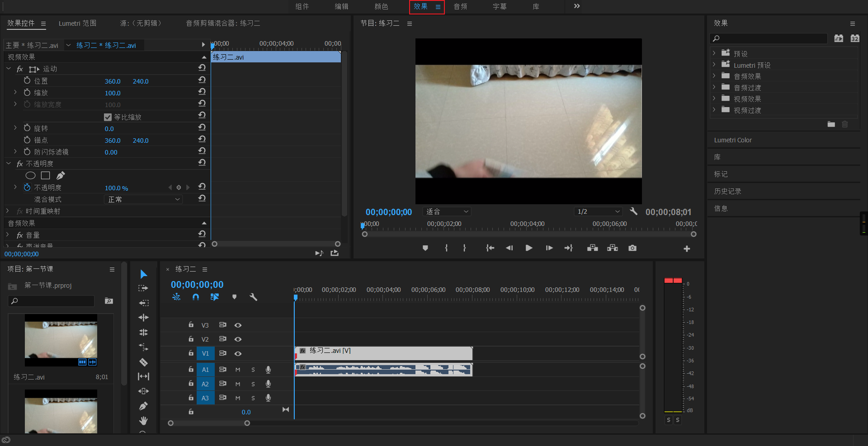Viewport: 868px width, 446px height.
Task: Open button editor plus icon
Action: [x=687, y=249]
